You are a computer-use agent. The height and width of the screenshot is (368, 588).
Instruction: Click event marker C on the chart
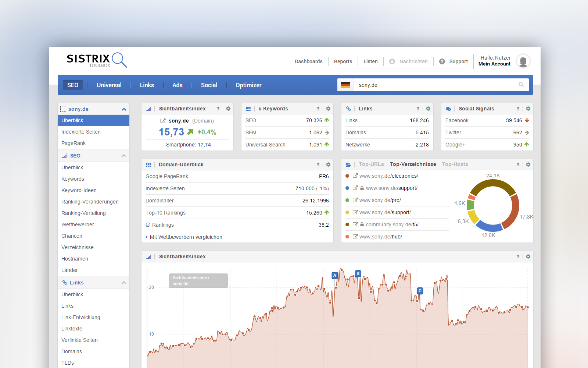tap(420, 291)
